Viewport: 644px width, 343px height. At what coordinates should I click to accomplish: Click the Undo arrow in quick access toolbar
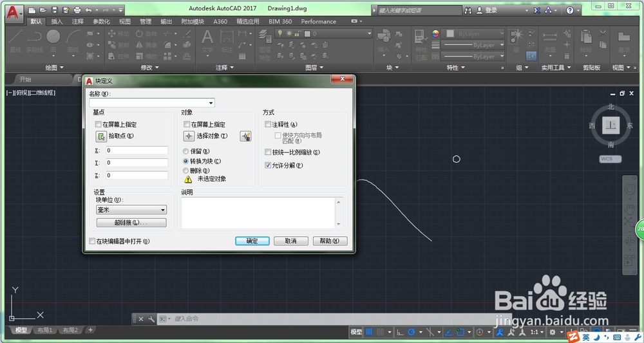pyautogui.click(x=88, y=10)
